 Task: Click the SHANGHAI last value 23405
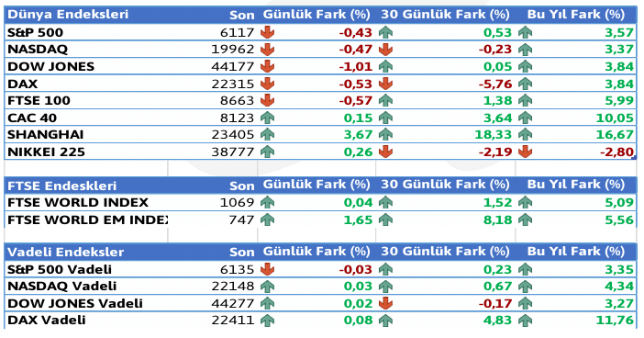coord(233,135)
